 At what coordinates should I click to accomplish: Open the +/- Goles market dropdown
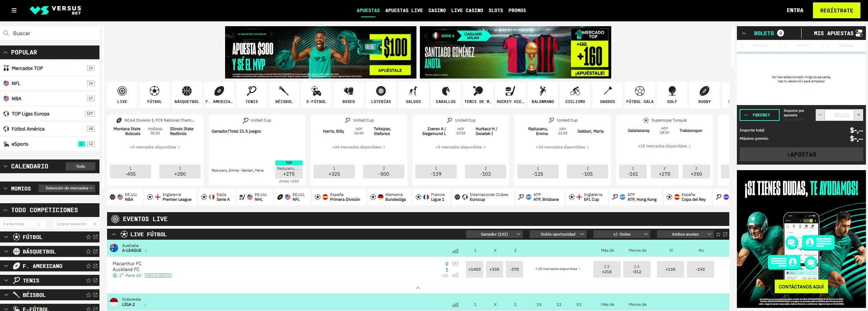point(622,234)
